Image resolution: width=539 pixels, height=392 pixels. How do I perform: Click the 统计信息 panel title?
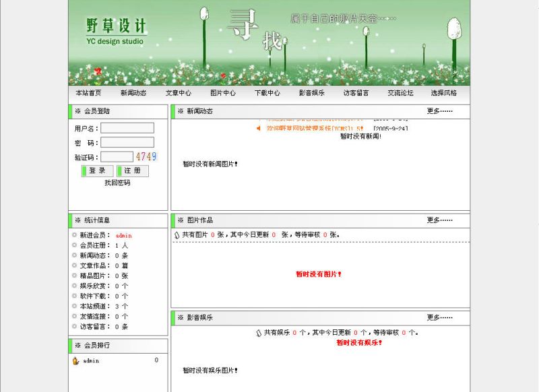pyautogui.click(x=97, y=220)
